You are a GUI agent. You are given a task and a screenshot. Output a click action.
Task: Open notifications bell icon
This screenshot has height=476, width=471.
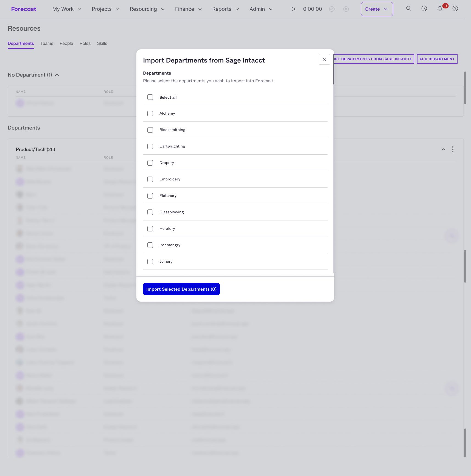[x=440, y=8]
